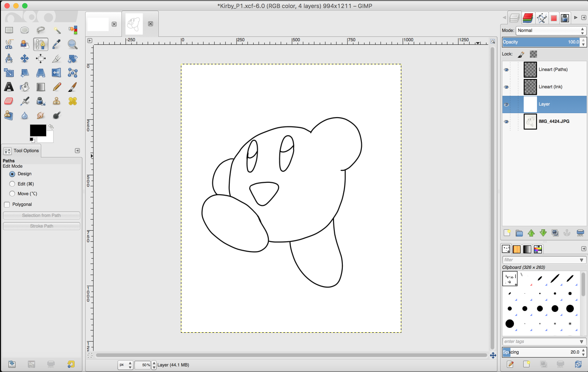Switch to the Gradients tab
The image size is (588, 372).
(x=527, y=249)
